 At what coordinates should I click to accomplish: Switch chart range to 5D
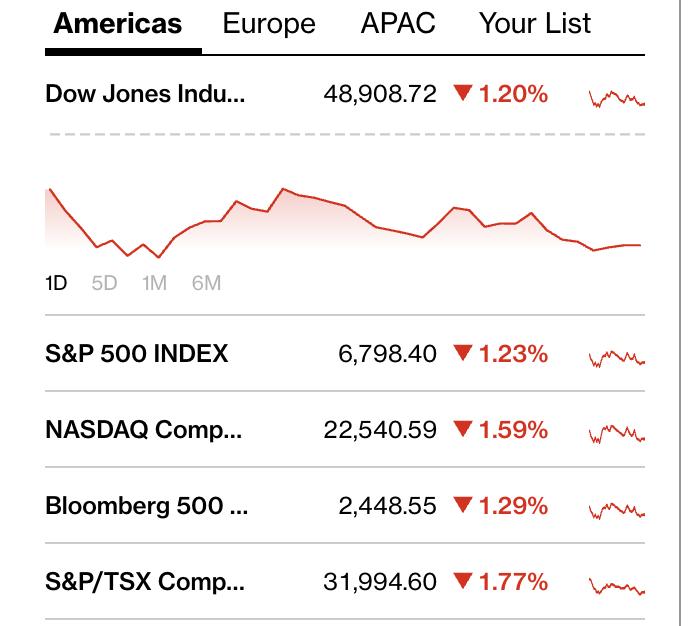click(104, 283)
